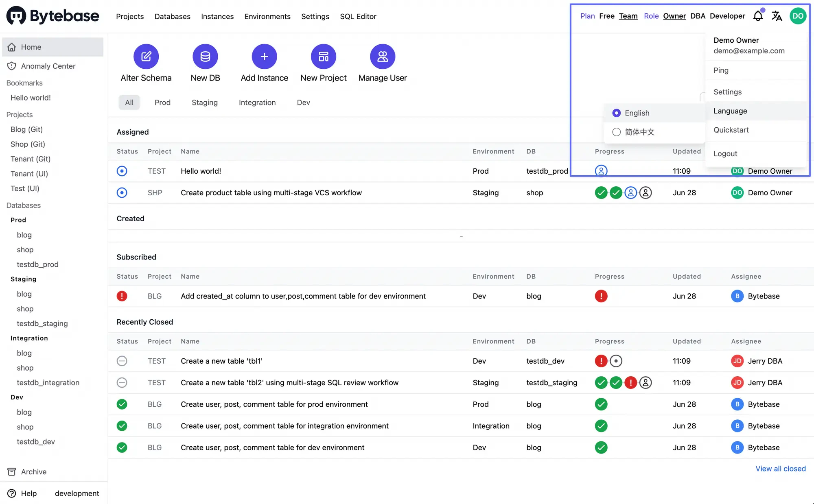Click the Bytebase logo

(53, 16)
